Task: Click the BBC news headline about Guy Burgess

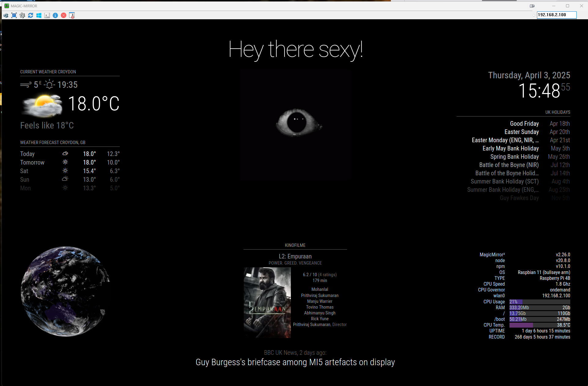Action: tap(295, 362)
